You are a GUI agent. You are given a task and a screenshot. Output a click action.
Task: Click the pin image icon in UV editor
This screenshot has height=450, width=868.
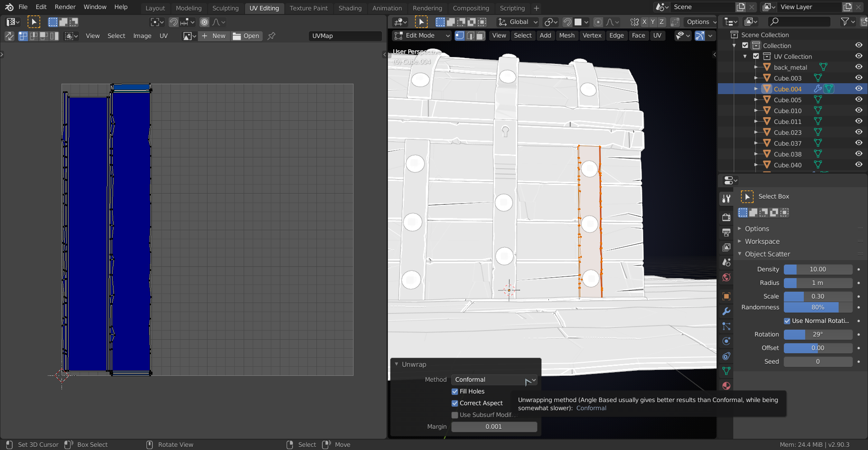[x=271, y=36]
